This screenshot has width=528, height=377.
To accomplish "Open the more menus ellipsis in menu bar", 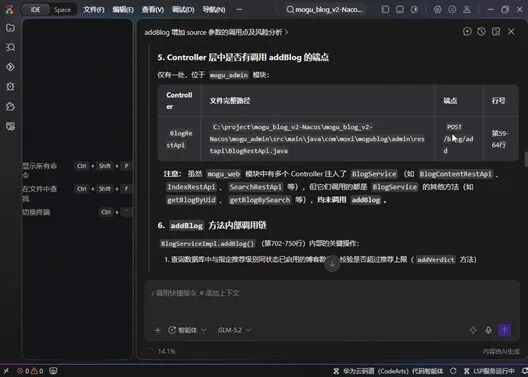I will 239,10.
